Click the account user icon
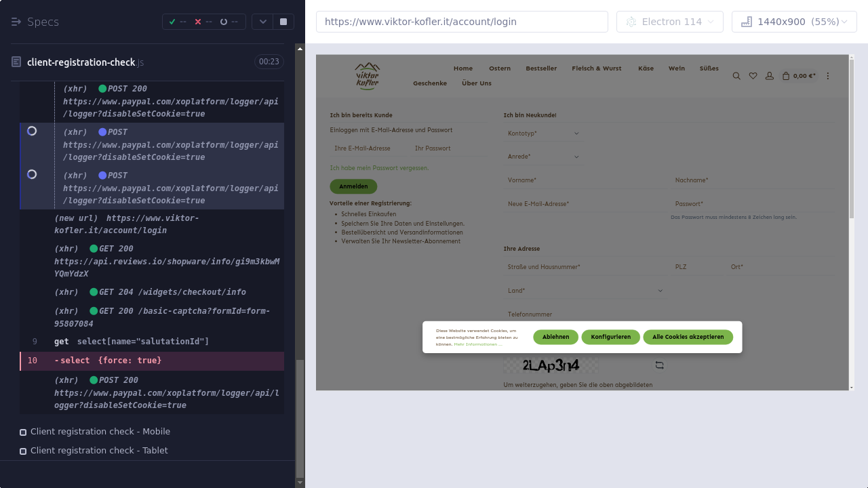868x488 pixels. coord(769,77)
